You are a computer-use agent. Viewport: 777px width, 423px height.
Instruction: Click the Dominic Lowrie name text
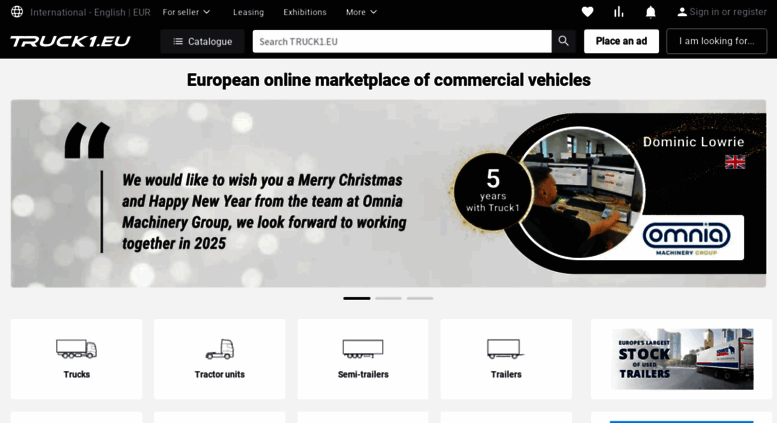[693, 142]
